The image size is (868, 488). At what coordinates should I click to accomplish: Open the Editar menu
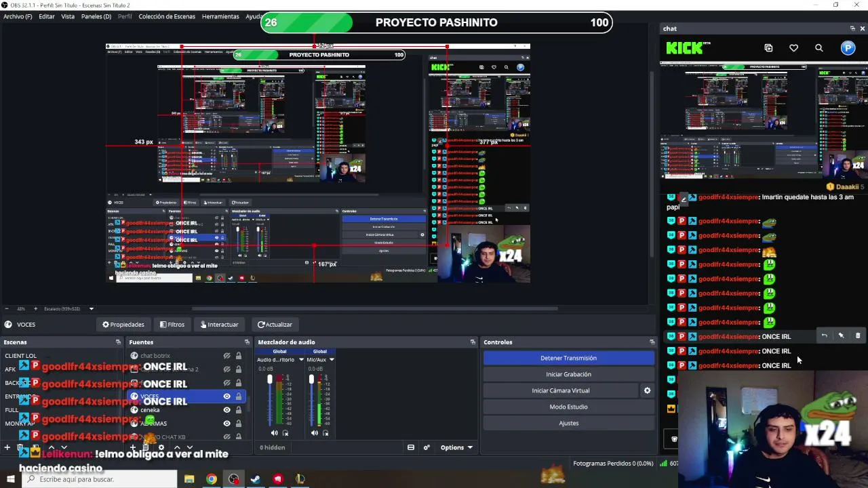(47, 16)
